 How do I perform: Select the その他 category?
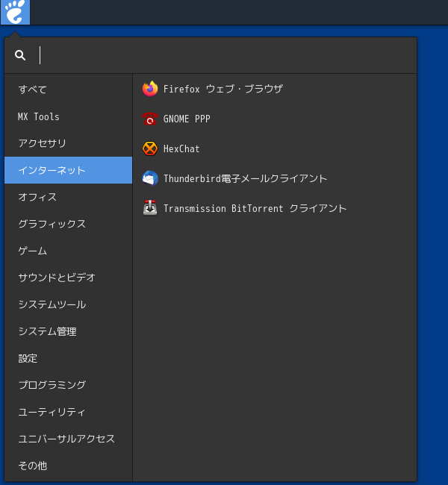69,466
